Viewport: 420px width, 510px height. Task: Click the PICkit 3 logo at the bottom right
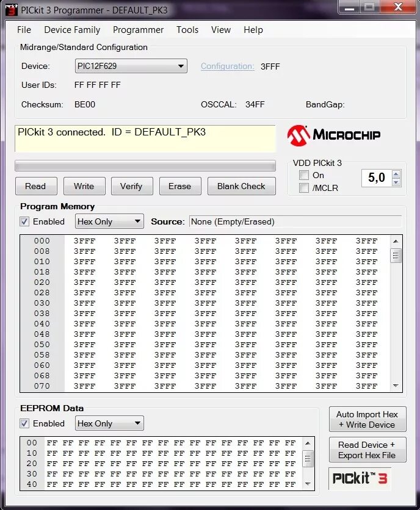coord(360,478)
